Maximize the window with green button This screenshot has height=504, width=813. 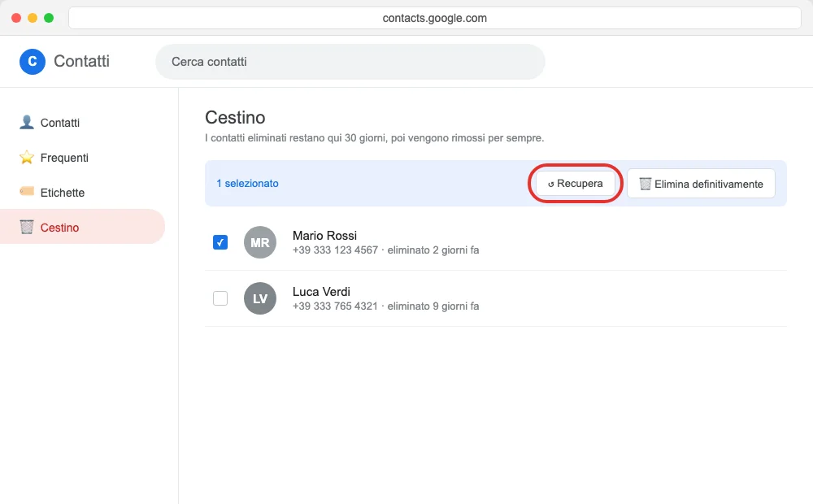(49, 18)
